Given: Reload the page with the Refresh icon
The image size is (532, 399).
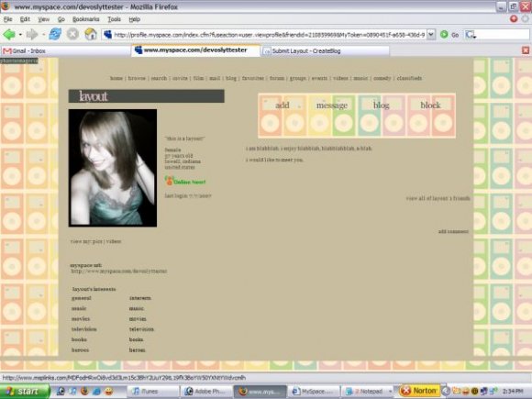Looking at the screenshot, I should click(55, 34).
